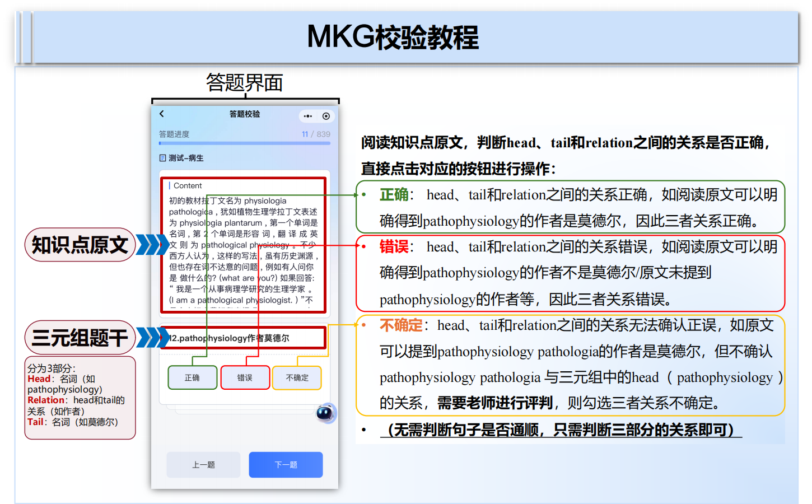Click the underlined note 无需判断句子是否通顺
The width and height of the screenshot is (812, 504).
[561, 430]
